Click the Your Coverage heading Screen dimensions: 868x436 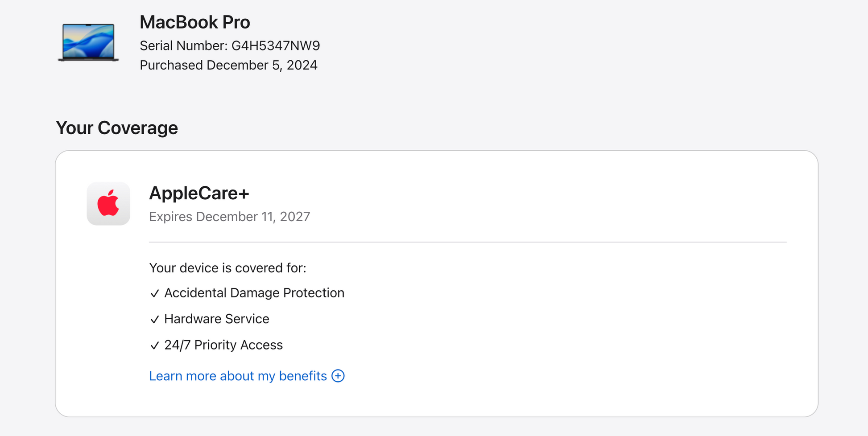click(117, 128)
